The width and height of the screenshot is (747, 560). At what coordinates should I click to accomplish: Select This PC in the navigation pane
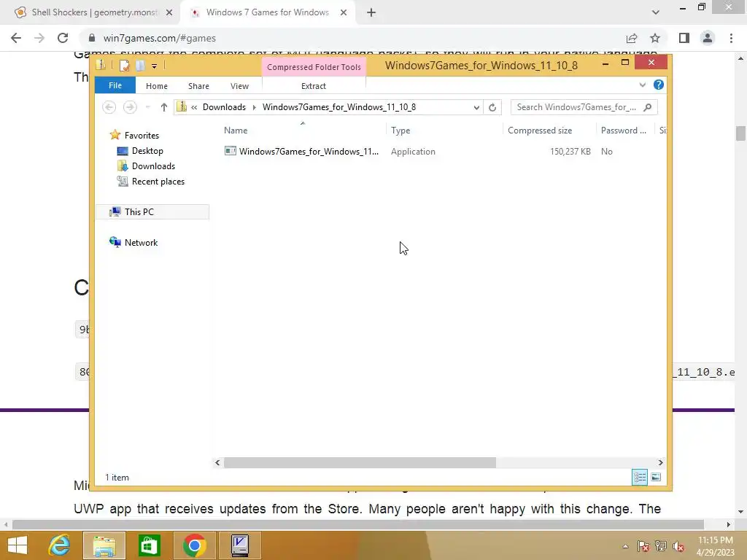click(x=152, y=212)
